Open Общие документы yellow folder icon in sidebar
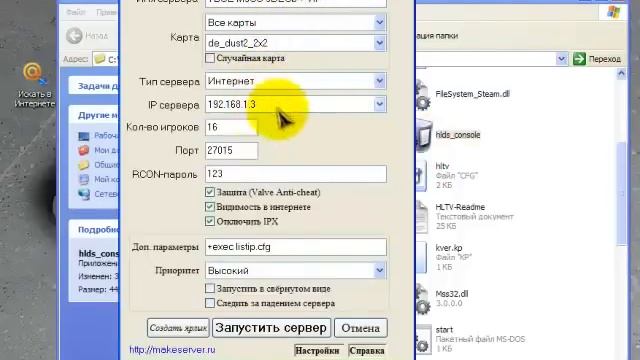Screen dimensions: 640x360 click(x=84, y=165)
